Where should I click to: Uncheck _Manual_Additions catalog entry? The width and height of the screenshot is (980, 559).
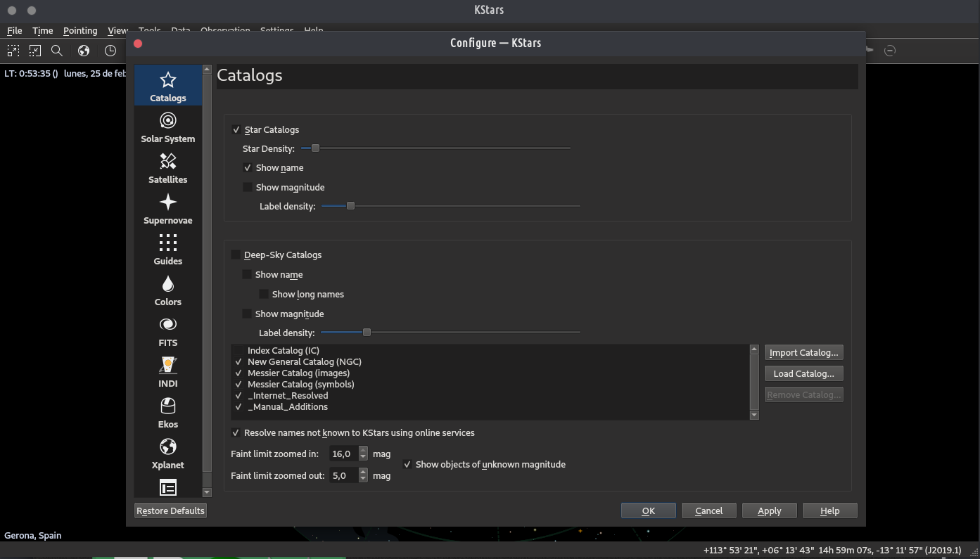238,406
